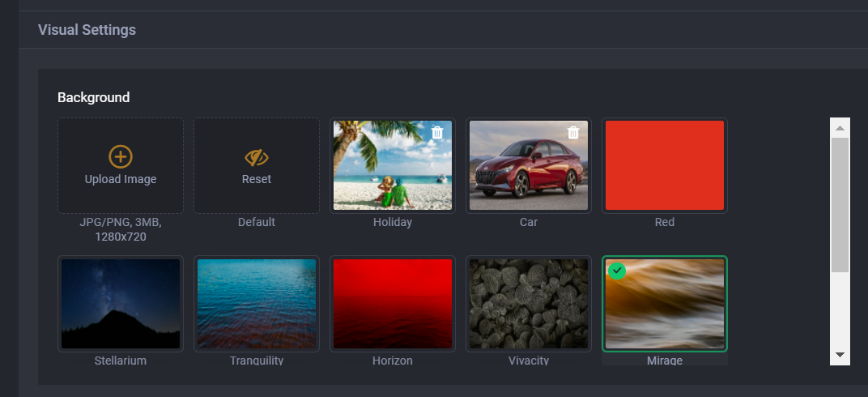This screenshot has width=868, height=397.
Task: Delete the Holiday background via trash icon
Action: [x=437, y=132]
